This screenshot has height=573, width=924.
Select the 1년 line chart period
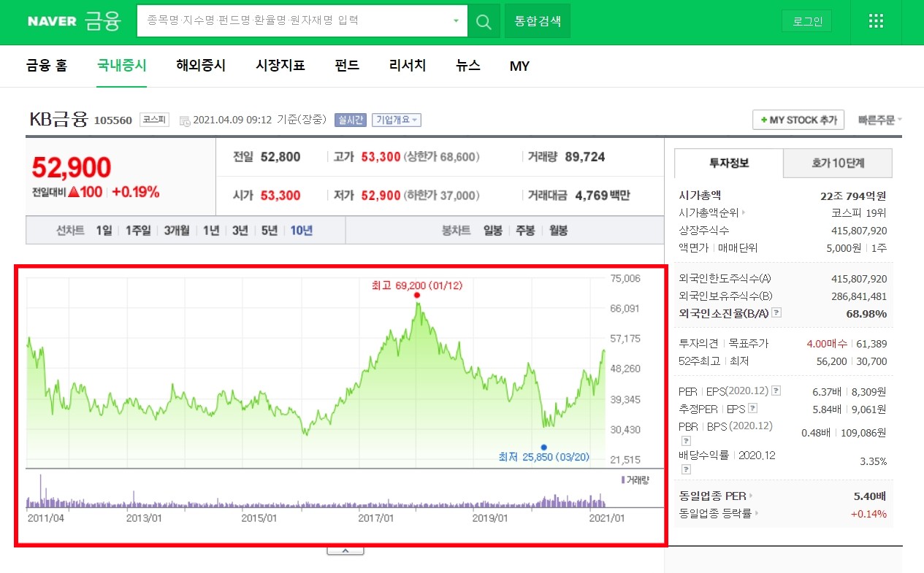[x=211, y=231]
